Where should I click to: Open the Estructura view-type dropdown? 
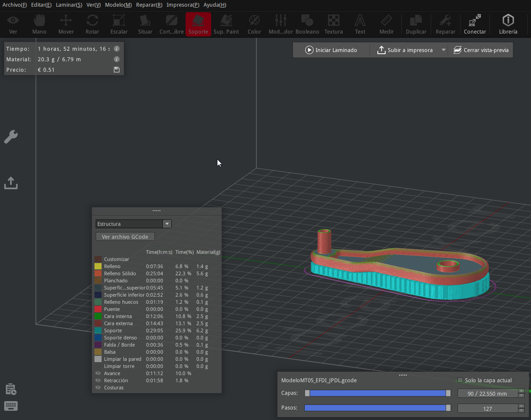pos(133,224)
